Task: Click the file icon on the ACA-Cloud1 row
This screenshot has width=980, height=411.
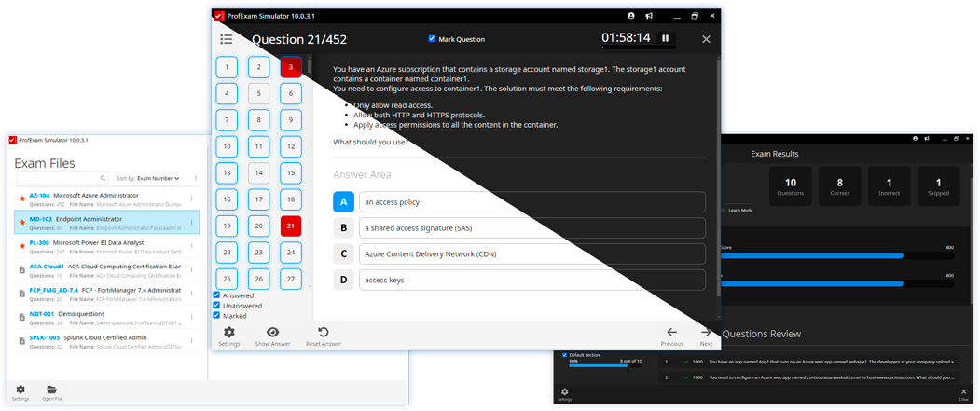Action: point(21,270)
